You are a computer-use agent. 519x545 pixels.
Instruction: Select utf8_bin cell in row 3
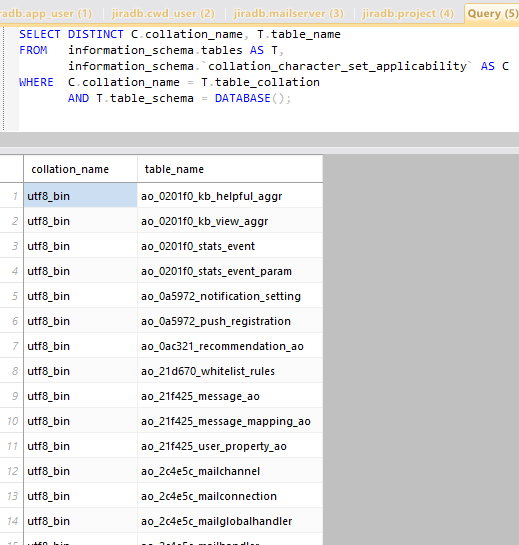(80, 246)
